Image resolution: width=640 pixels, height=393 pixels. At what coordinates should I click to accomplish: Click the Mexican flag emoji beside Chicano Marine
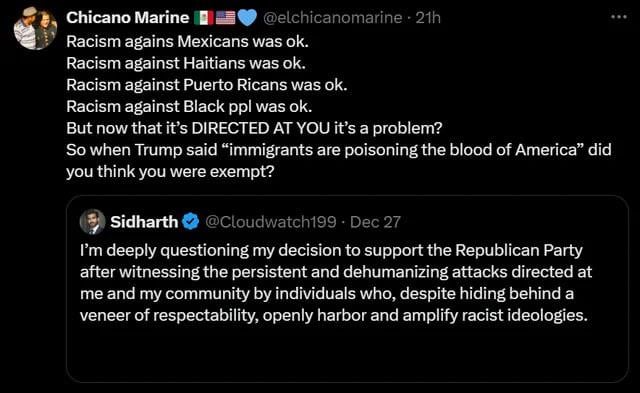tap(204, 18)
